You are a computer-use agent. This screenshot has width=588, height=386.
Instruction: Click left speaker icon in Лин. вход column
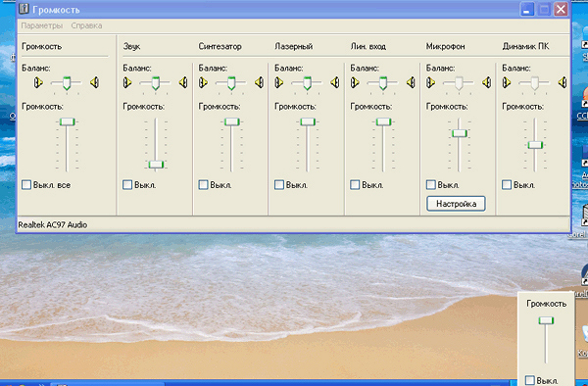[355, 82]
